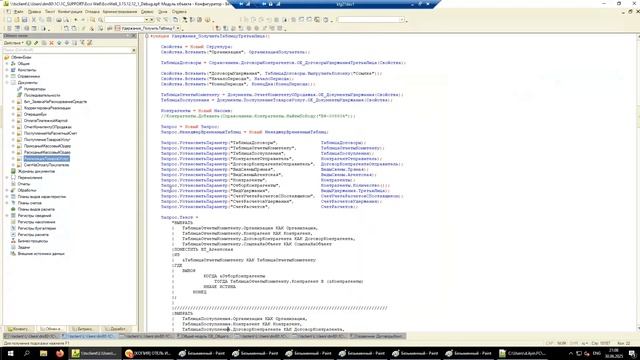The width and height of the screenshot is (640, 360).
Task: Open the Действия dropdown in tree panel
Action: click(x=13, y=43)
